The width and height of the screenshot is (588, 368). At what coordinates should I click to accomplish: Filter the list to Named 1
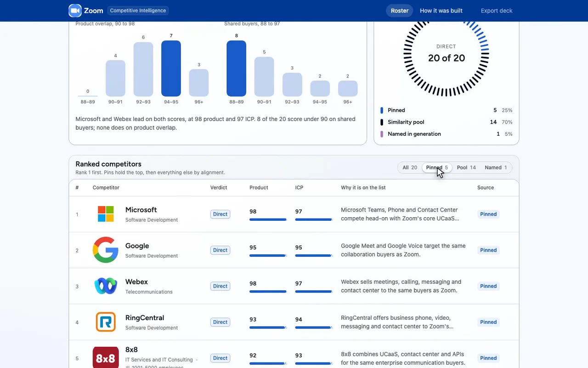click(x=496, y=167)
